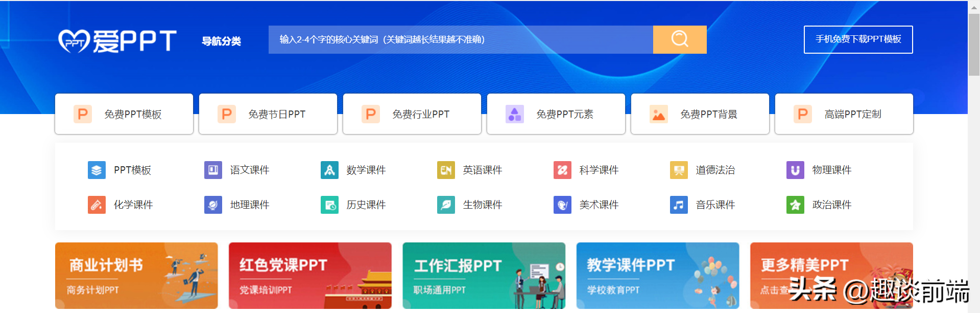Select the 历史课件 category text
Image resolution: width=980 pixels, height=313 pixels.
[x=366, y=205]
